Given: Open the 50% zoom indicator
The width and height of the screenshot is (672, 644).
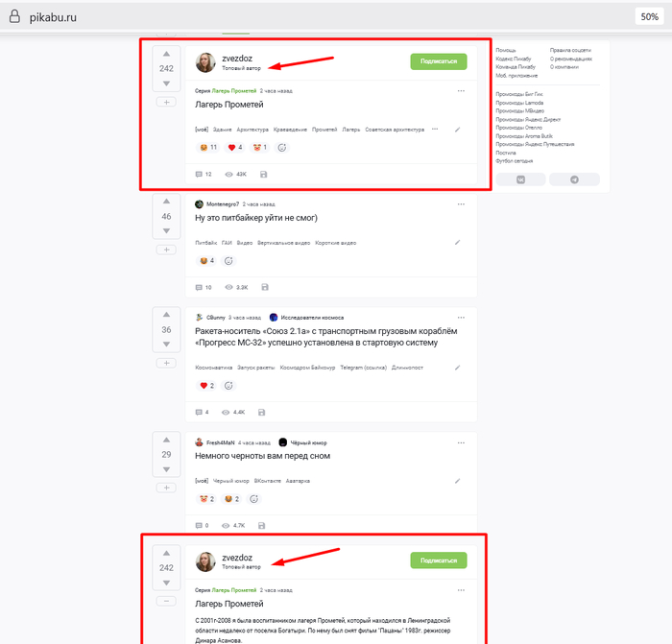Looking at the screenshot, I should click(649, 16).
